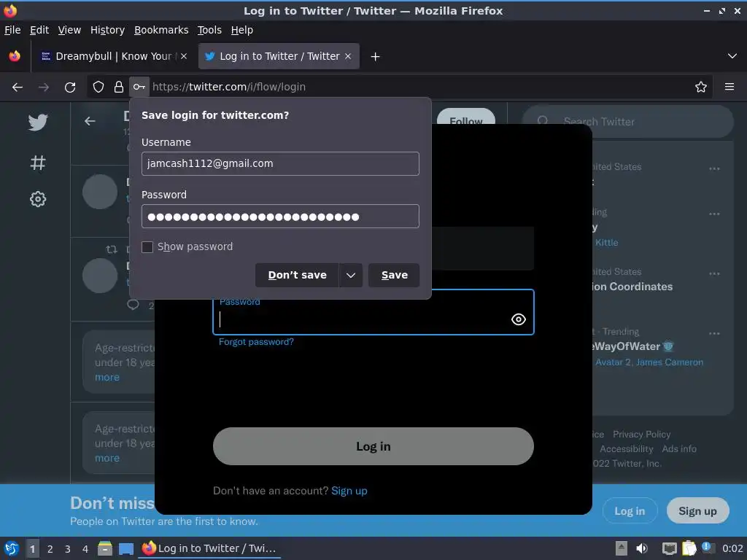
Task: View site security via the padlock icon
Action: [x=119, y=87]
